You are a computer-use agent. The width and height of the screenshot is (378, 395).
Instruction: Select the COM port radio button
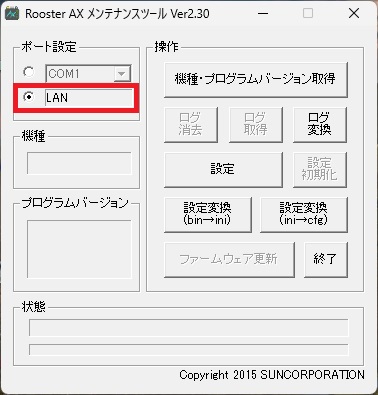point(29,72)
